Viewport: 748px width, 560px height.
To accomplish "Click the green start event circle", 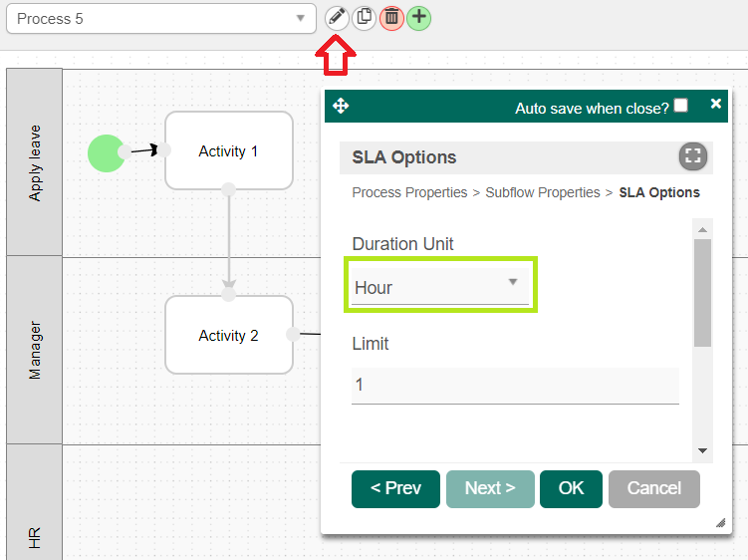I will pyautogui.click(x=106, y=152).
